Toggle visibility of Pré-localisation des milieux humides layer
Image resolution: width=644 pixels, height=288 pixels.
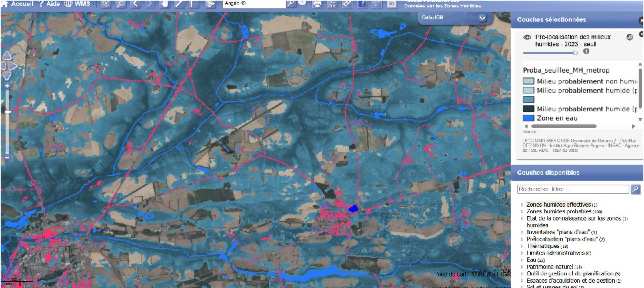click(527, 37)
